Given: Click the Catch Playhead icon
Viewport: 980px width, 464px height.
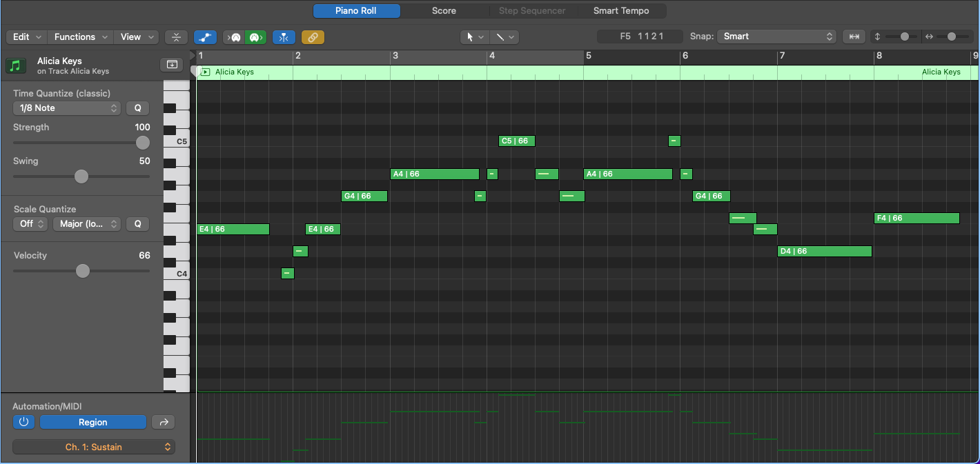Looking at the screenshot, I should pyautogui.click(x=854, y=36).
